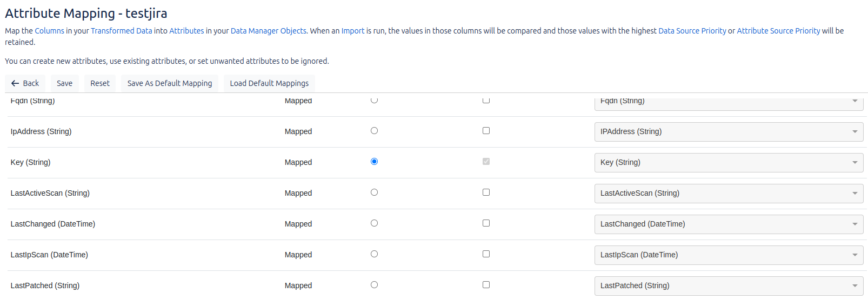868x299 pixels.
Task: Tick the LastChanged row checkbox
Action: 486,223
